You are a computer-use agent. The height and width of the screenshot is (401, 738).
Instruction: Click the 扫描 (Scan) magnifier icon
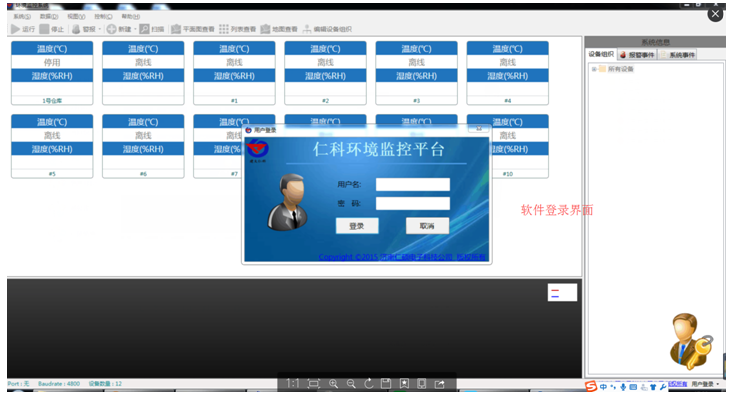(144, 29)
